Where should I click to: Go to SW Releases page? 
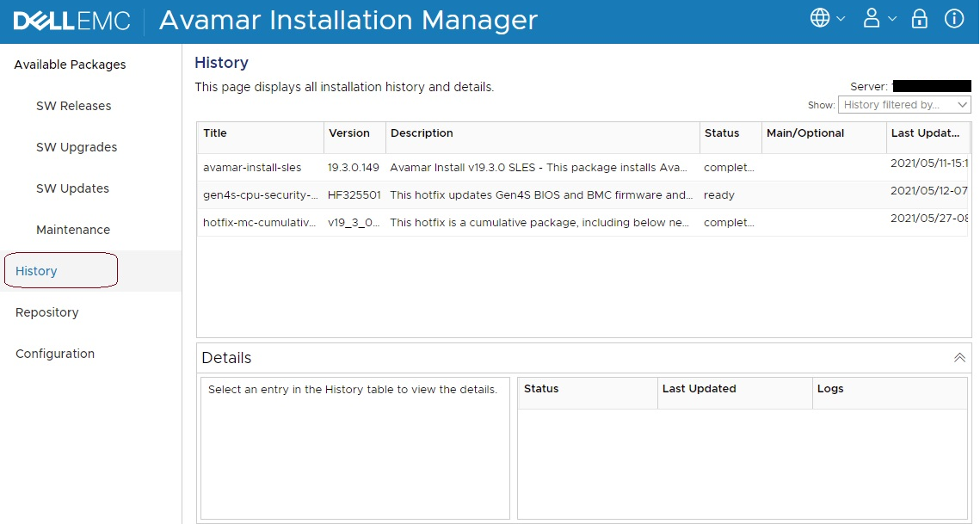73,106
